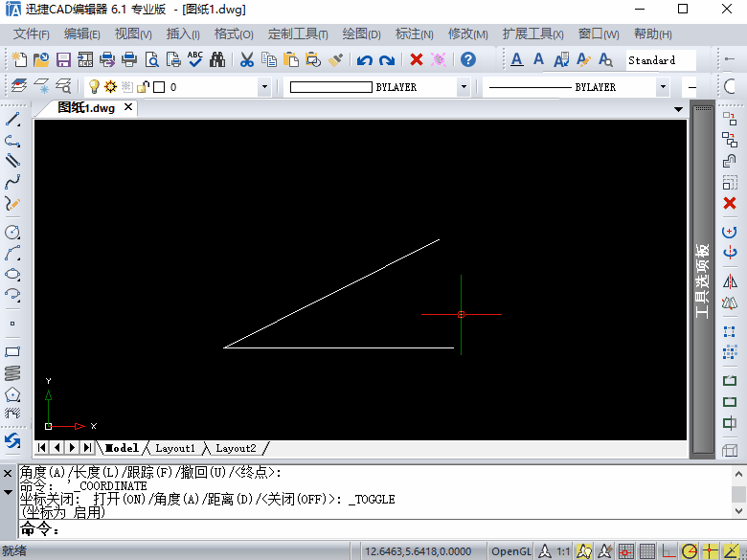Image resolution: width=747 pixels, height=560 pixels.
Task: Click the 命令 command input field
Action: click(x=374, y=529)
